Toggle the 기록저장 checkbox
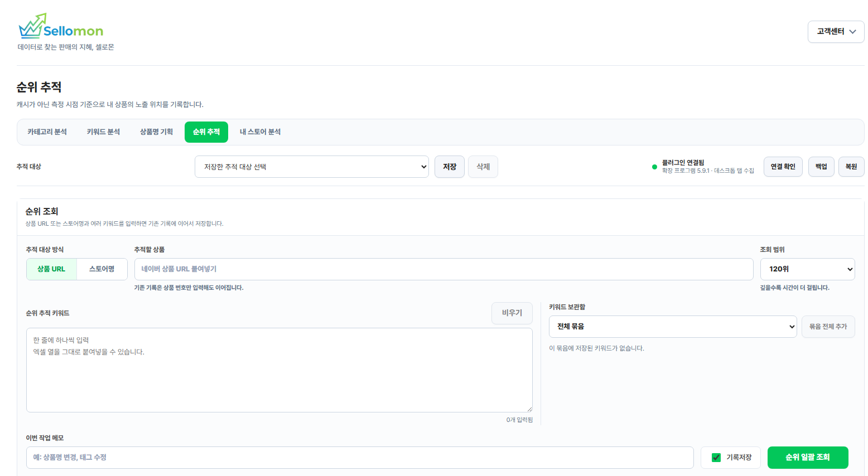The width and height of the screenshot is (868, 476). click(716, 458)
